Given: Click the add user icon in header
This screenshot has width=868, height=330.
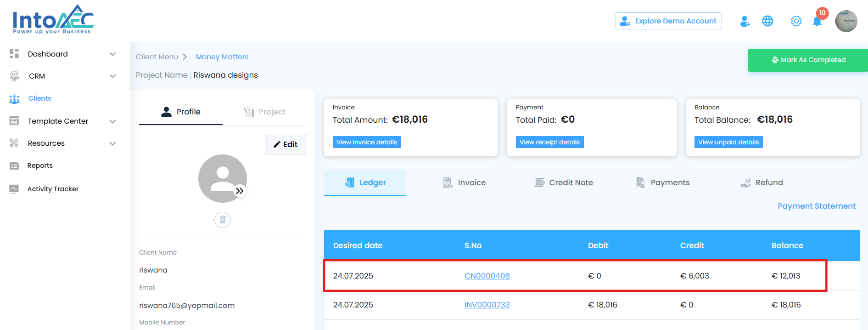Looking at the screenshot, I should coord(745,21).
